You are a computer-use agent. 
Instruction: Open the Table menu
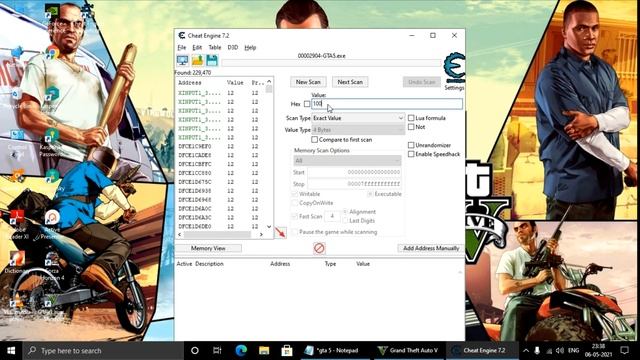pos(215,47)
